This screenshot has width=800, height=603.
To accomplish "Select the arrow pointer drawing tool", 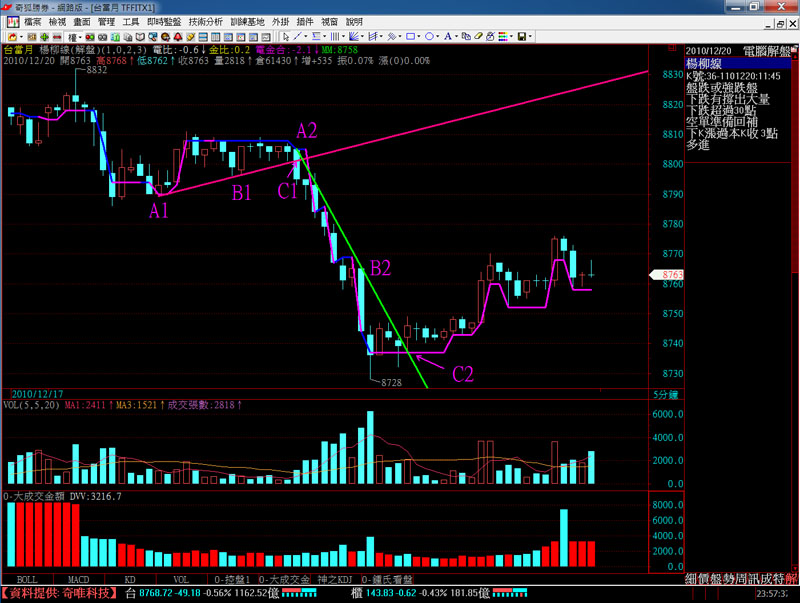I will coord(286,36).
